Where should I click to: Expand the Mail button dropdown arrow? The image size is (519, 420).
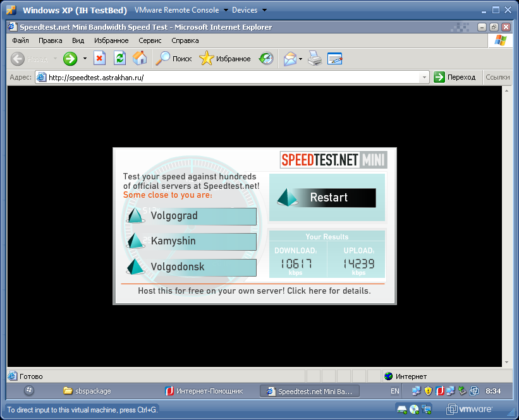[x=300, y=59]
